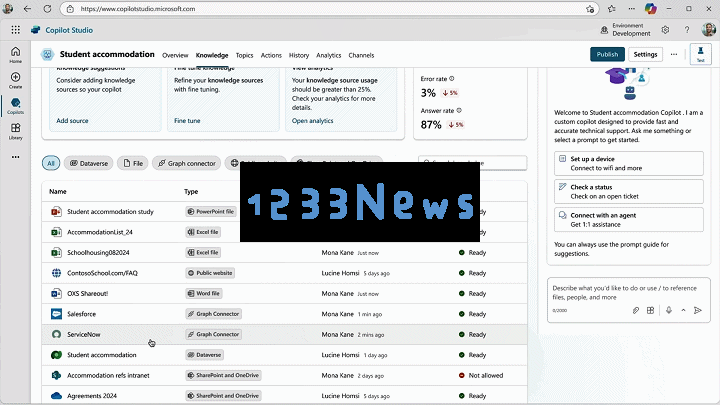Open Schoolhousing082024 row

coord(284,253)
